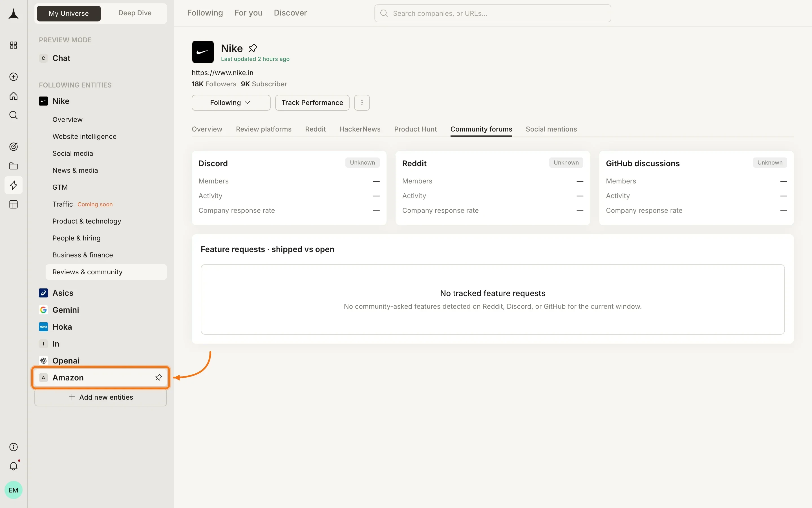The image size is (812, 508).
Task: Expand the Gemini entity
Action: click(101, 310)
